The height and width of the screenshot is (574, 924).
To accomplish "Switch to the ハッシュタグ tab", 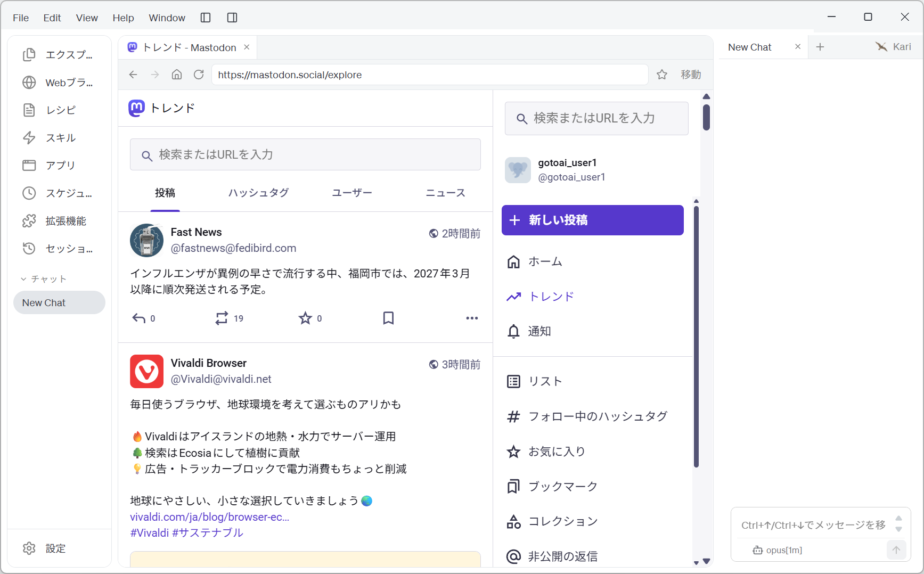I will click(258, 193).
